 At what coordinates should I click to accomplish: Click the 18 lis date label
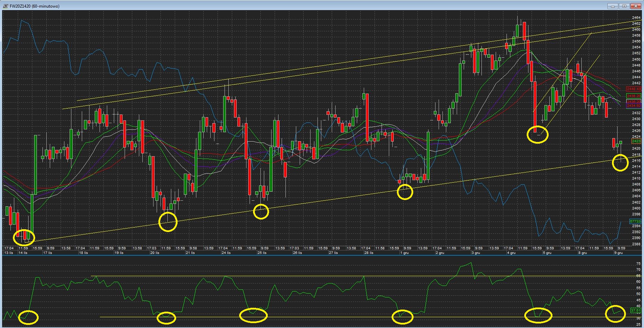[84, 253]
